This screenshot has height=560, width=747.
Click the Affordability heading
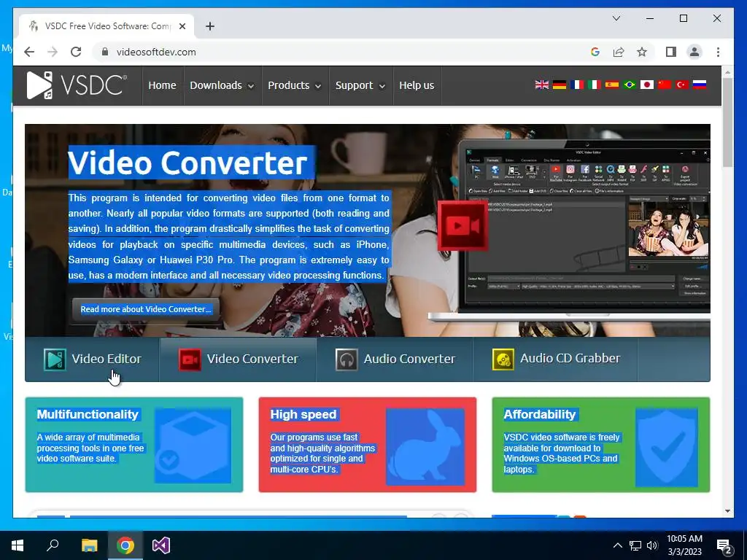click(540, 414)
